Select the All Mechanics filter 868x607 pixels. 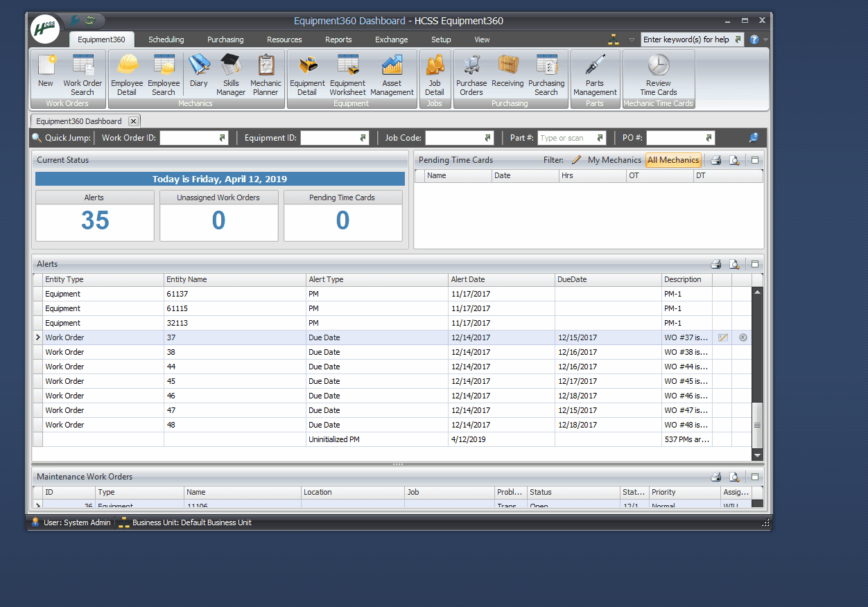673,160
